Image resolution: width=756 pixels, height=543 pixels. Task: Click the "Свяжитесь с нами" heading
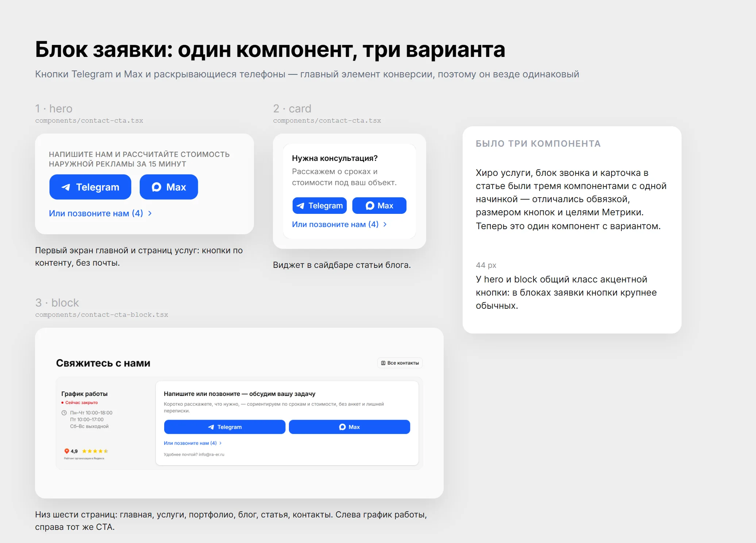[103, 363]
